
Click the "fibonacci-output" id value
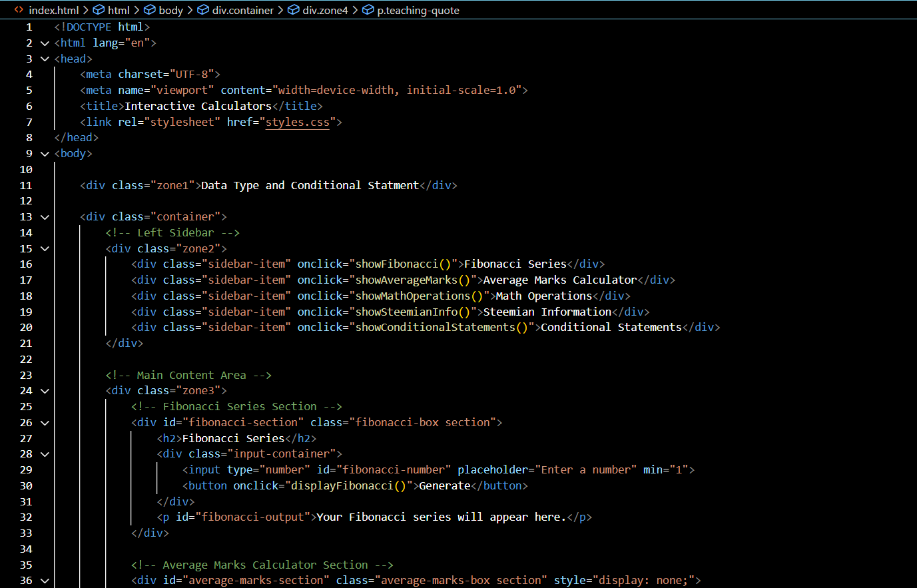click(x=253, y=517)
